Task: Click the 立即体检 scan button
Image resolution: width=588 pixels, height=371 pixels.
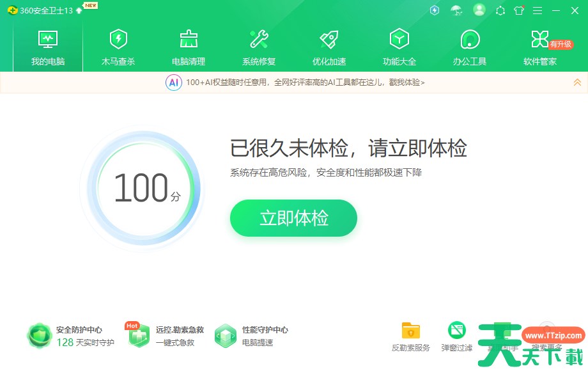Action: [x=293, y=218]
